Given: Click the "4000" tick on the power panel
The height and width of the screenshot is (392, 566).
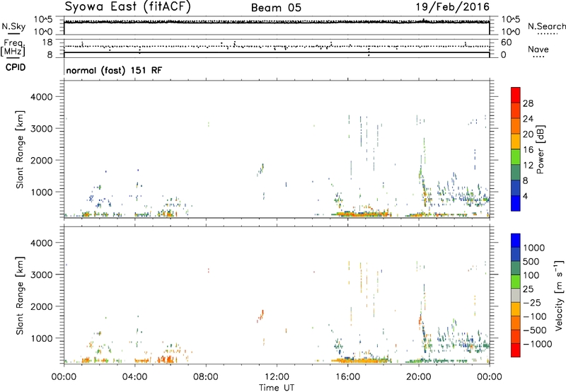Looking at the screenshot, I should point(42,97).
